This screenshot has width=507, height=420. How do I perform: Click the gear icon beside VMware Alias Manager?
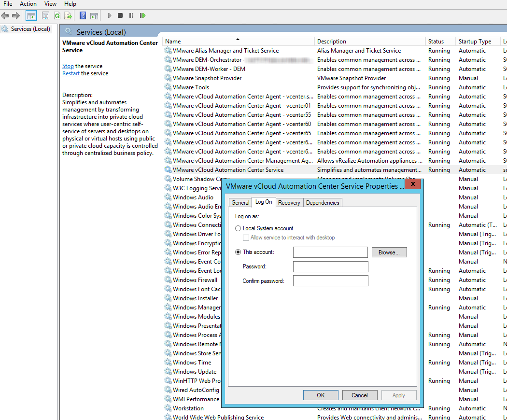click(168, 50)
